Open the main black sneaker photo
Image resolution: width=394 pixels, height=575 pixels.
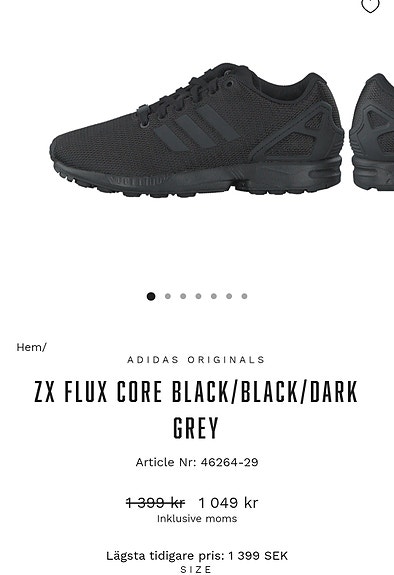tap(197, 131)
